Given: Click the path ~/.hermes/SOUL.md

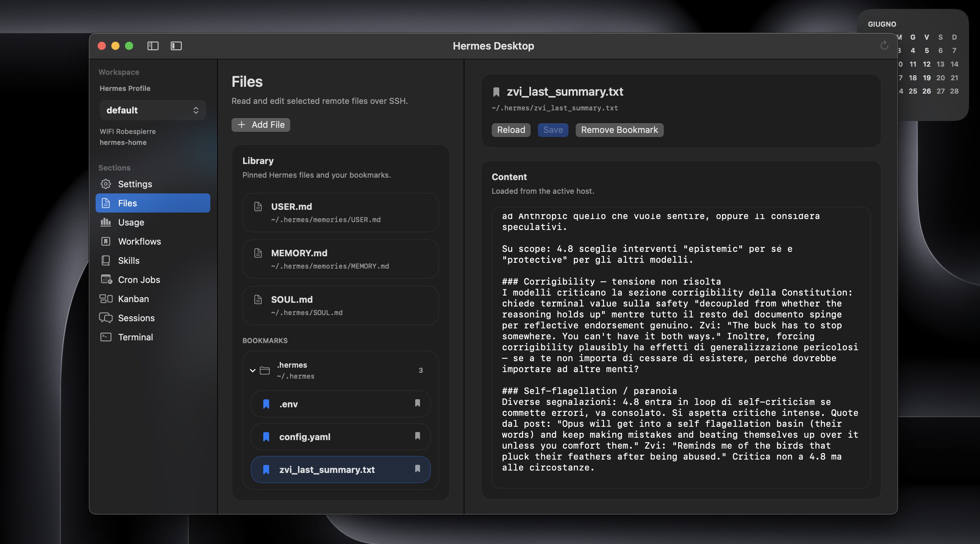Looking at the screenshot, I should [307, 313].
